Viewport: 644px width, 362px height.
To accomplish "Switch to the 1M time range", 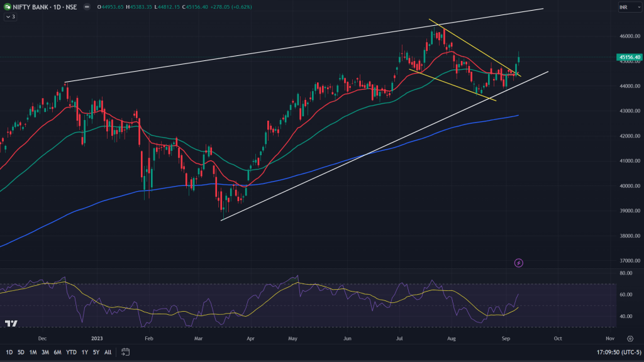I will click(x=33, y=352).
